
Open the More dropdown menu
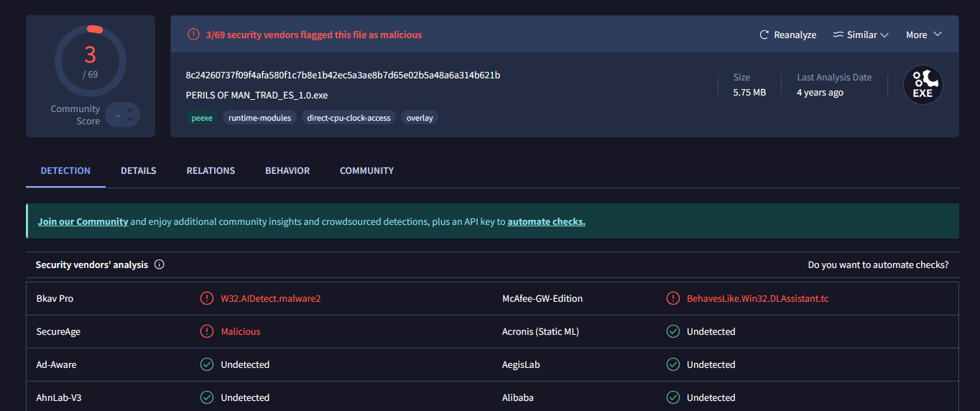click(x=924, y=34)
